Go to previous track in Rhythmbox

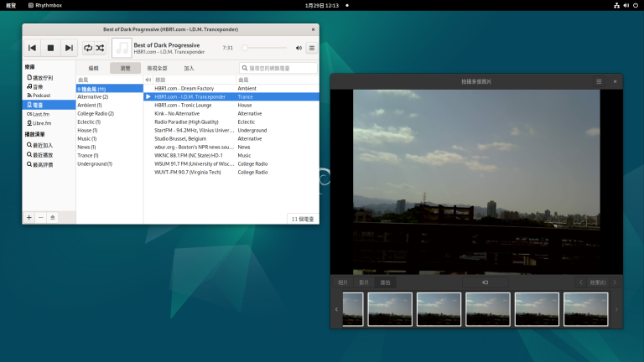click(x=32, y=48)
